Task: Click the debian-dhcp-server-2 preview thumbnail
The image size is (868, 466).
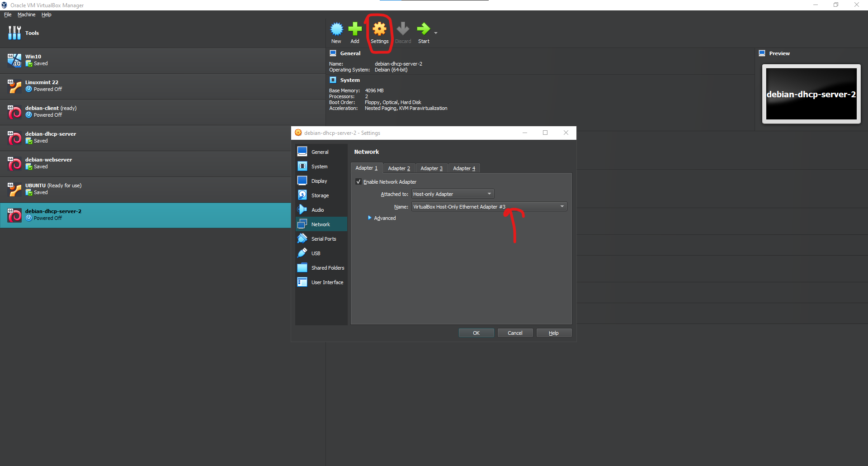Action: click(x=811, y=94)
